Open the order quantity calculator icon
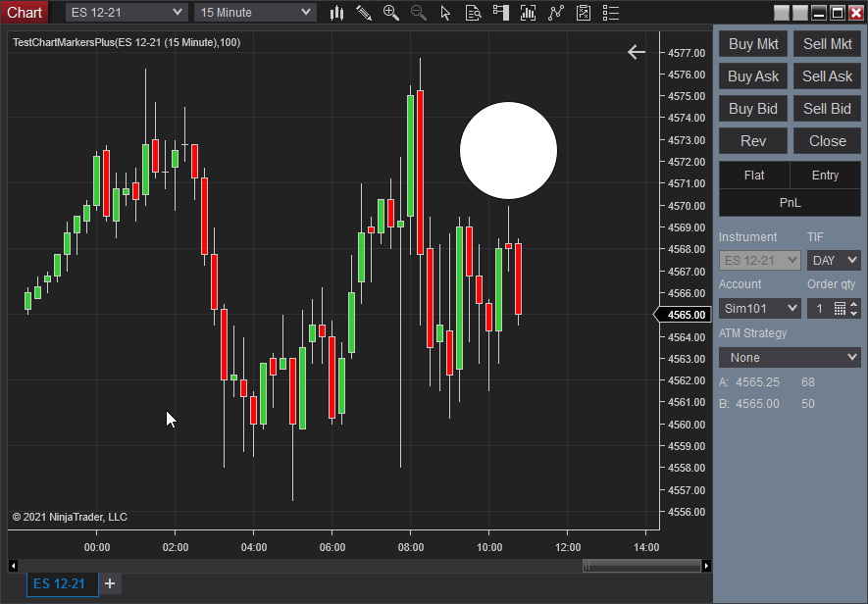868x604 pixels. (840, 308)
